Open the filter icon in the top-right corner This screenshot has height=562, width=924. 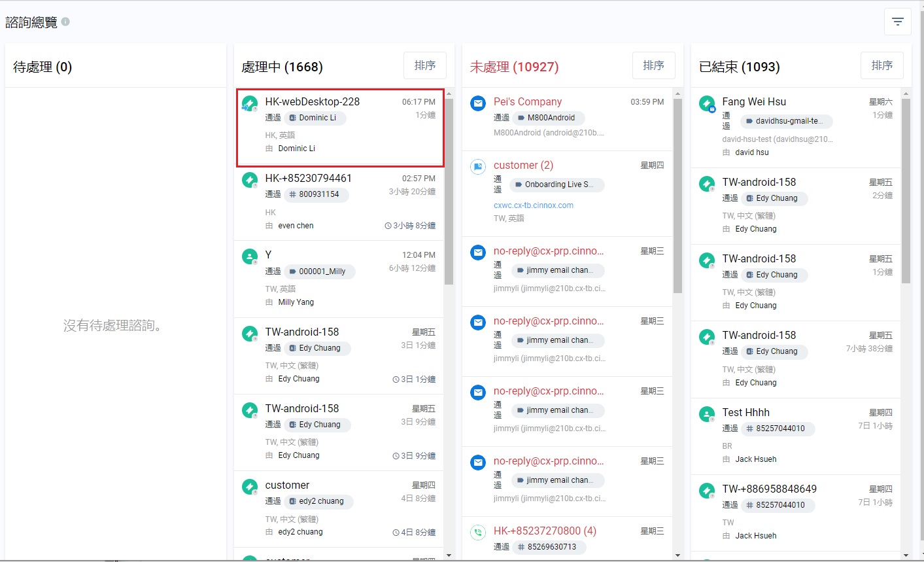[897, 22]
